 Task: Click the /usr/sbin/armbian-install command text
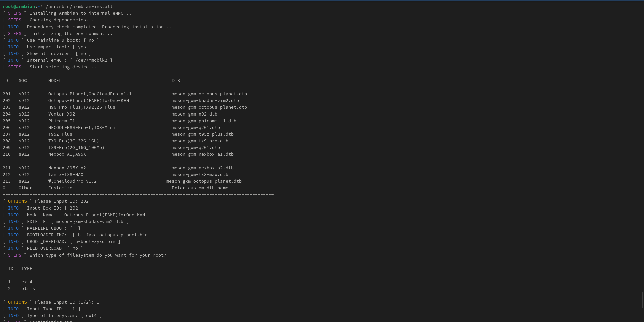click(79, 6)
